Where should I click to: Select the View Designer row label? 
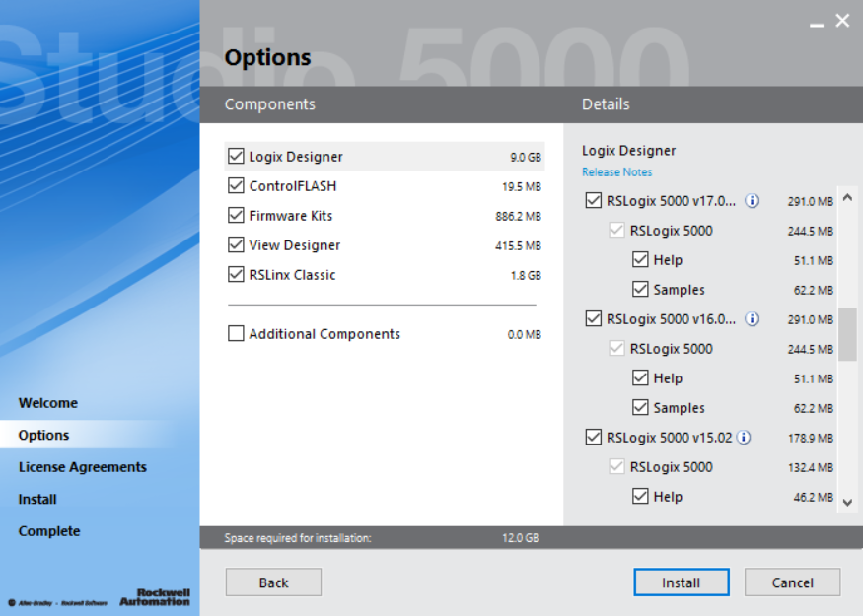coord(295,245)
